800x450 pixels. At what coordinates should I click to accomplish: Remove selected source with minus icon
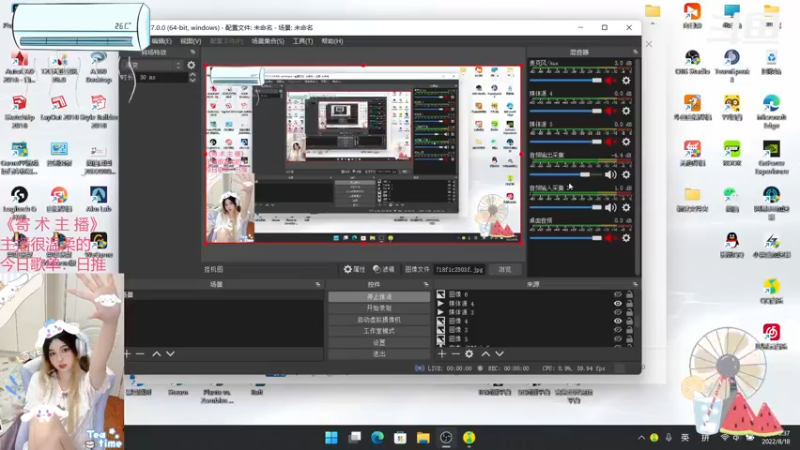point(456,354)
